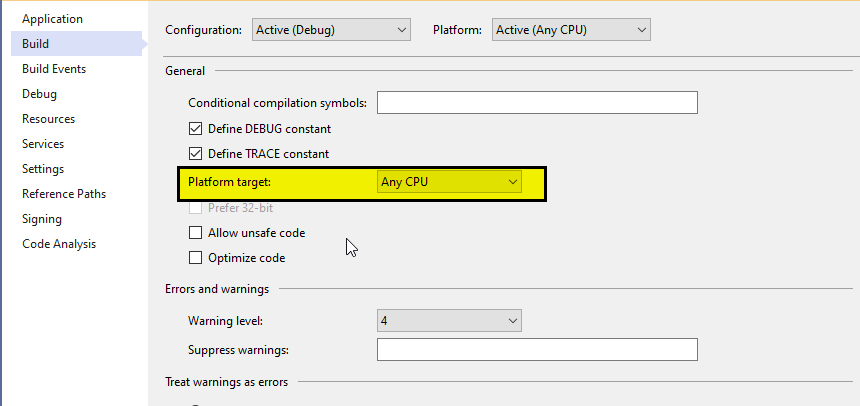Screen dimensions: 860x406
Task: Open the Warning level dropdown
Action: [x=449, y=321]
